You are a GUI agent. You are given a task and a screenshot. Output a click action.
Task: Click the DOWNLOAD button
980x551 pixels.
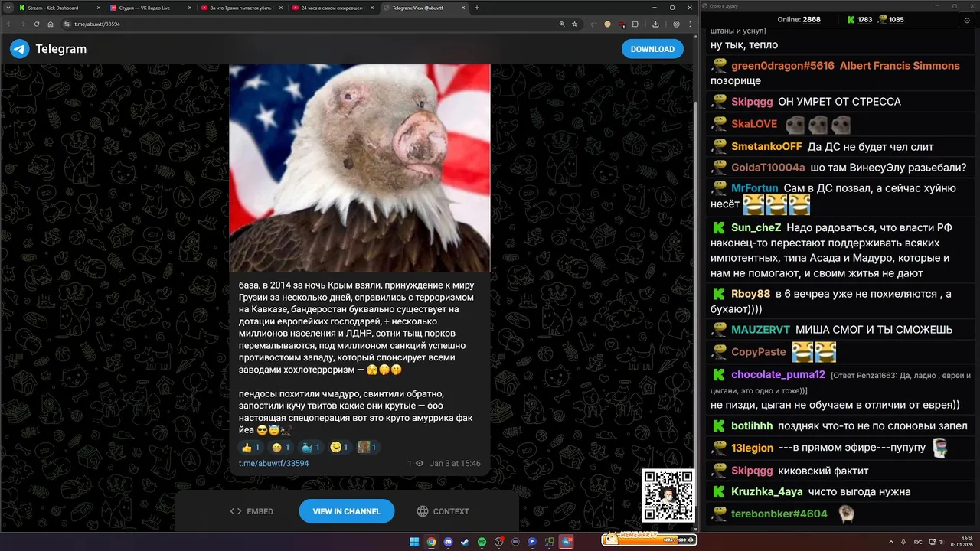[652, 49]
